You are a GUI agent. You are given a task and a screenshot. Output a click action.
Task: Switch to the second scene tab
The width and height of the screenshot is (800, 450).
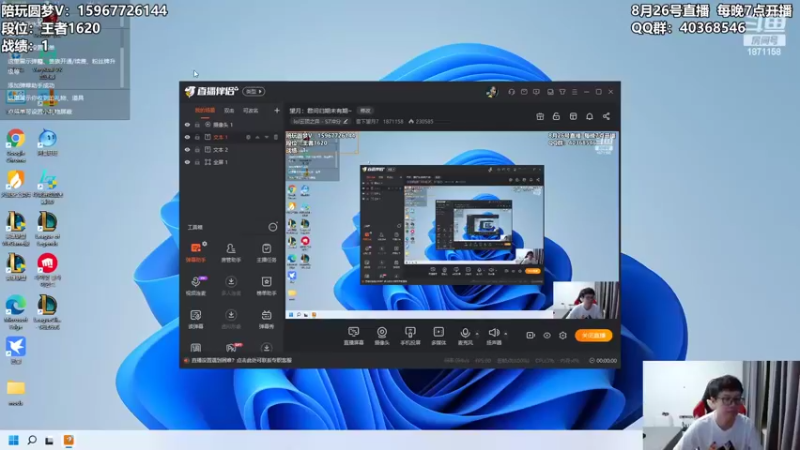click(229, 110)
